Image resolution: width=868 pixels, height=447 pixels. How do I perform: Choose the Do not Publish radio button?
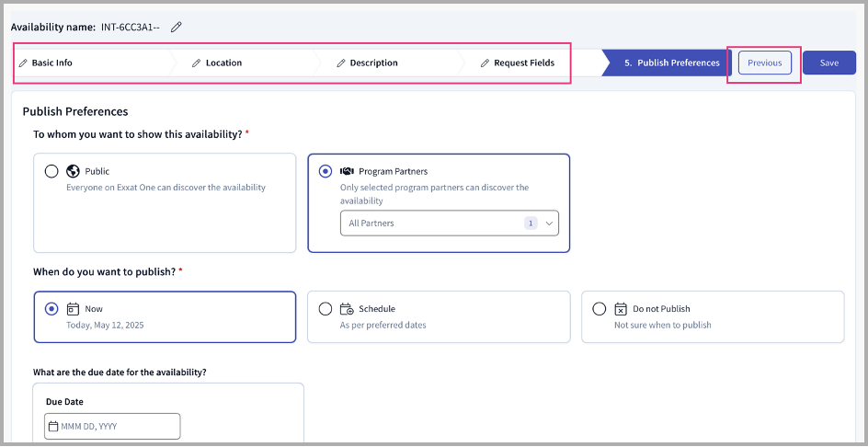point(600,309)
